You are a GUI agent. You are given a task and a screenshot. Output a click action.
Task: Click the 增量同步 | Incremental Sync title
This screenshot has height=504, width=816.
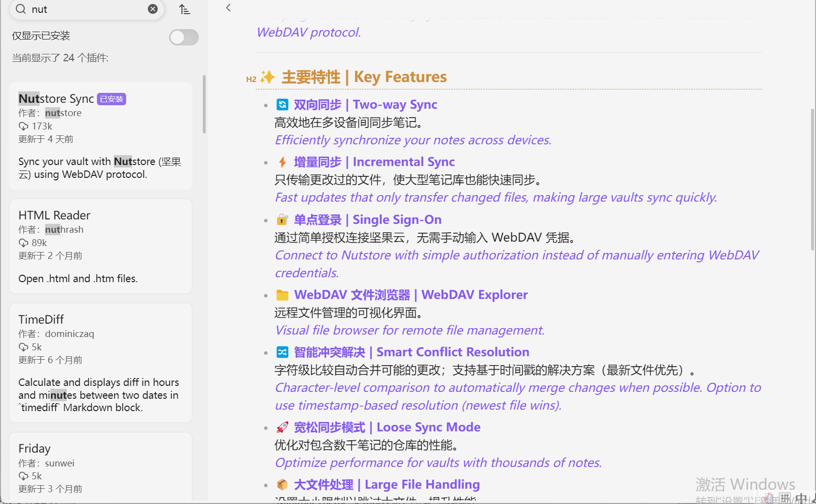(x=374, y=162)
